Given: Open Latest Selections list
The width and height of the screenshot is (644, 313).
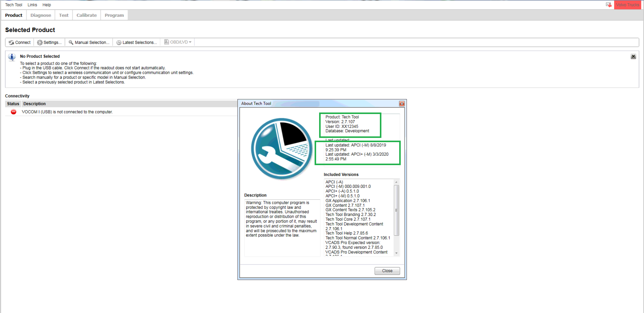Looking at the screenshot, I should tap(137, 42).
